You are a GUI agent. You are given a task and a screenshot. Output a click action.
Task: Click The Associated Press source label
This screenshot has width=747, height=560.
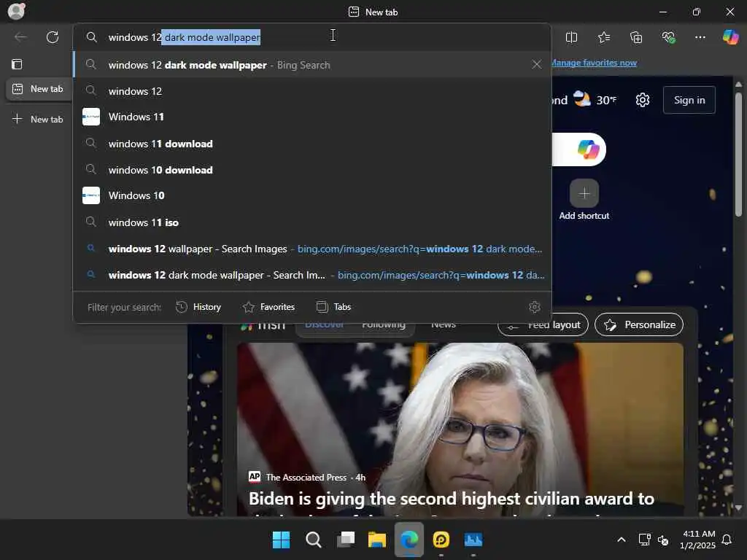coord(306,477)
